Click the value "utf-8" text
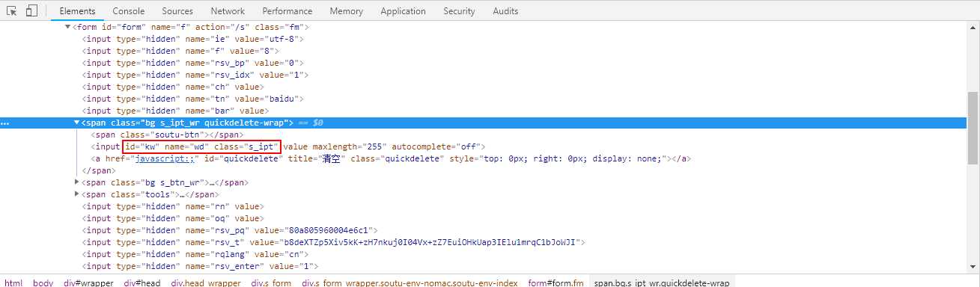The height and width of the screenshot is (287, 980). coord(283,39)
